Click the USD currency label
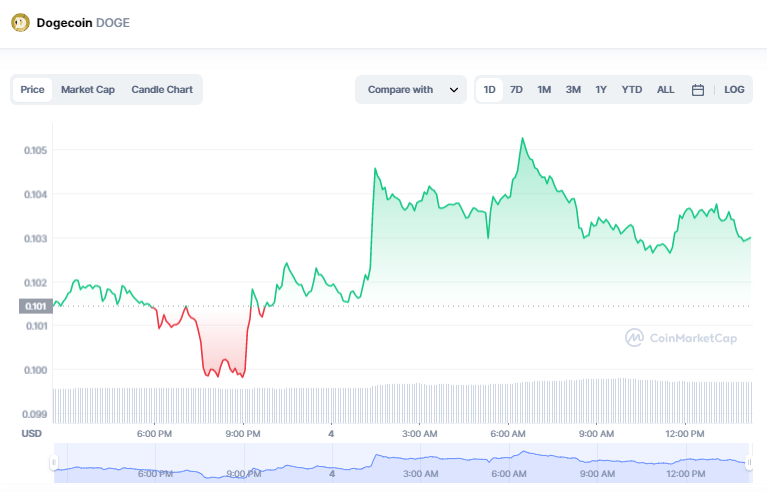The height and width of the screenshot is (492, 767). click(31, 433)
